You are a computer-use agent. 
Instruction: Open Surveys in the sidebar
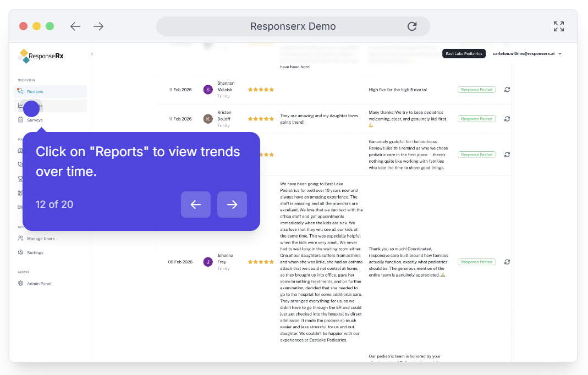pyautogui.click(x=51, y=120)
